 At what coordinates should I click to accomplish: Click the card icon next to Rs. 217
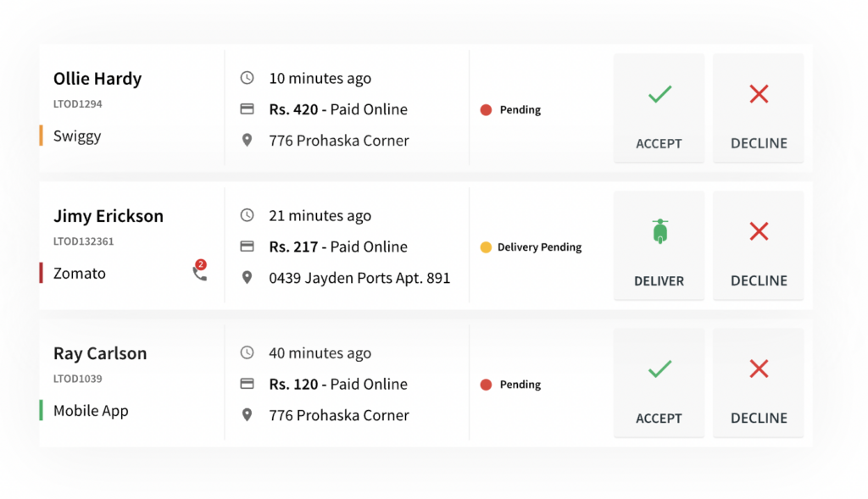tap(247, 247)
